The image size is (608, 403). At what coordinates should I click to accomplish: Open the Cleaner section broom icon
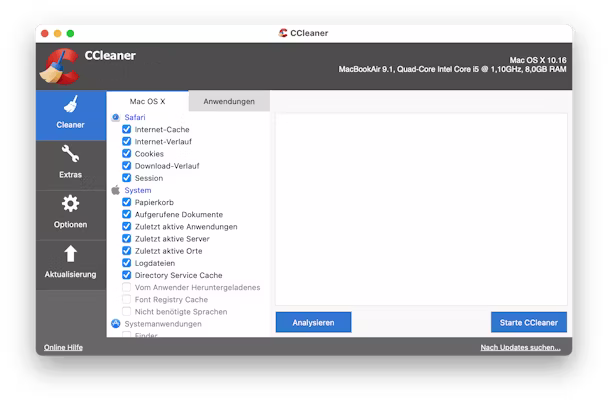point(70,105)
